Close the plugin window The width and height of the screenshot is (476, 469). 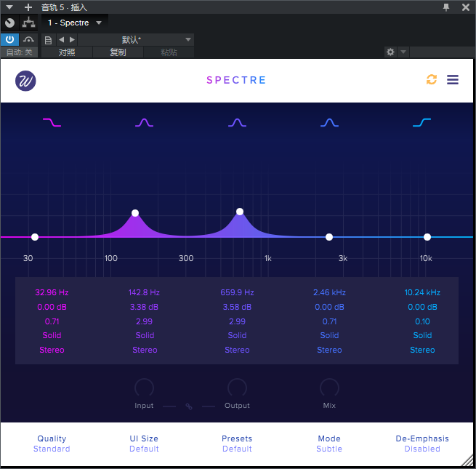(466, 7)
